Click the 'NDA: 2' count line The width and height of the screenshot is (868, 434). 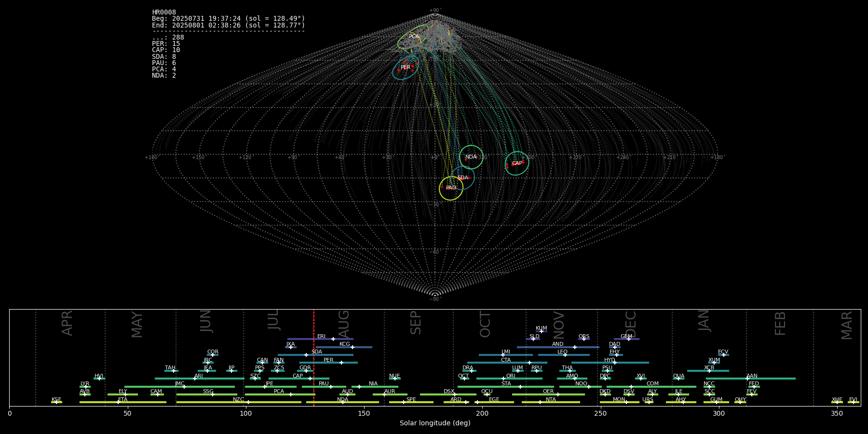pyautogui.click(x=164, y=76)
